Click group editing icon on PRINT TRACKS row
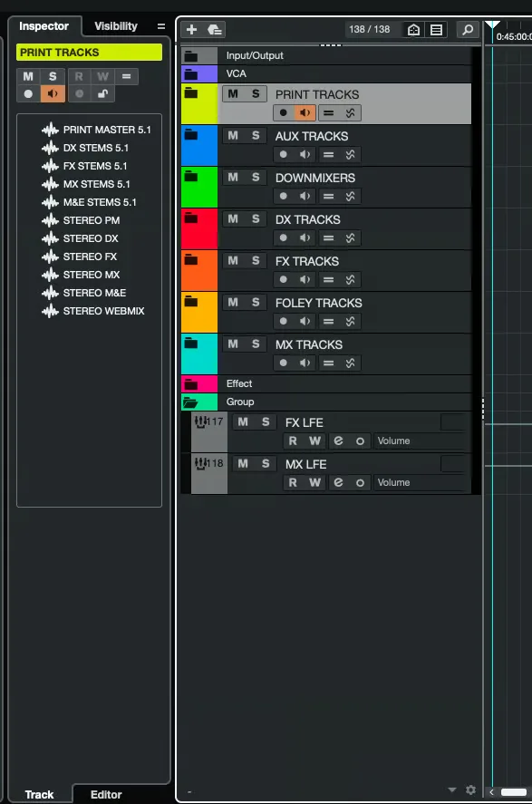This screenshot has height=804, width=532. (x=328, y=112)
